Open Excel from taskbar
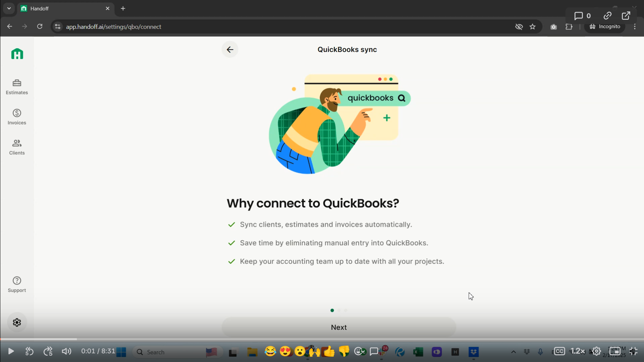This screenshot has width=644, height=362. tap(418, 352)
